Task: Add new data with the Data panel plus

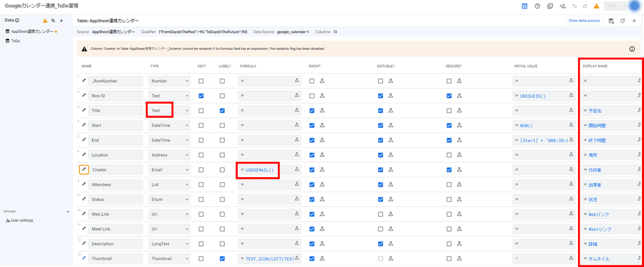Action: pyautogui.click(x=61, y=20)
